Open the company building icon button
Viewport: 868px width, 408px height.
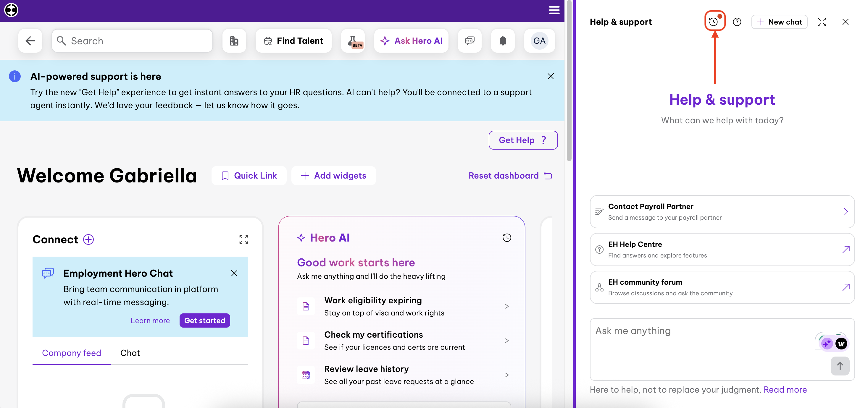[234, 41]
